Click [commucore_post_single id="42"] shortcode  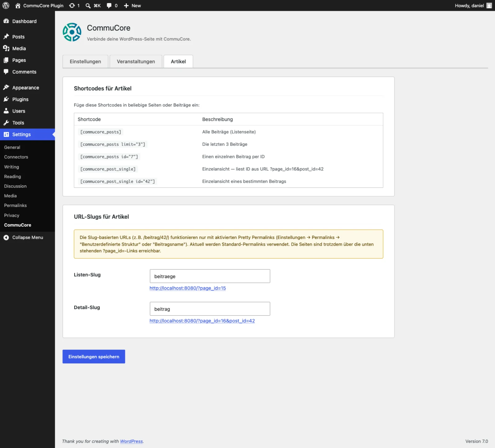[x=118, y=181]
